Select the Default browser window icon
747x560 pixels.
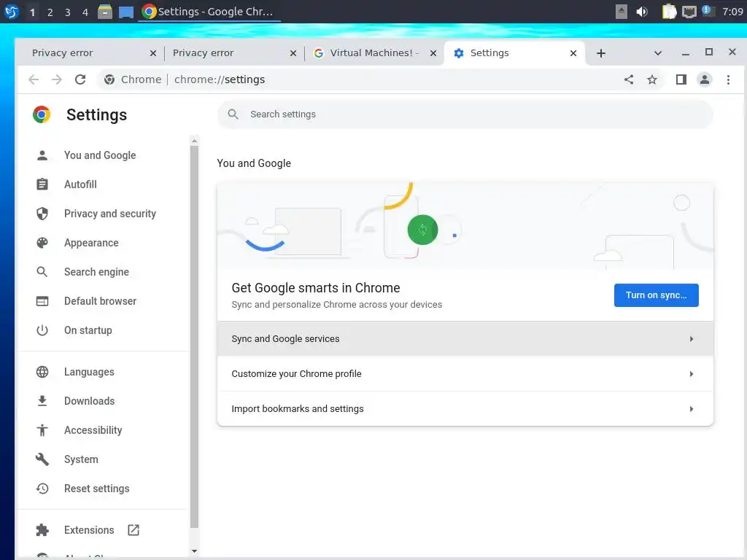coord(42,301)
